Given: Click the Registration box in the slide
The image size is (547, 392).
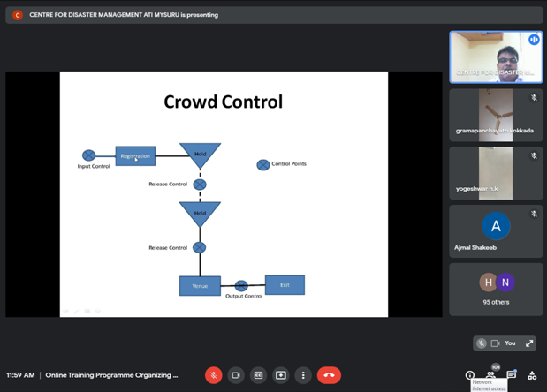Looking at the screenshot, I should [x=135, y=156].
